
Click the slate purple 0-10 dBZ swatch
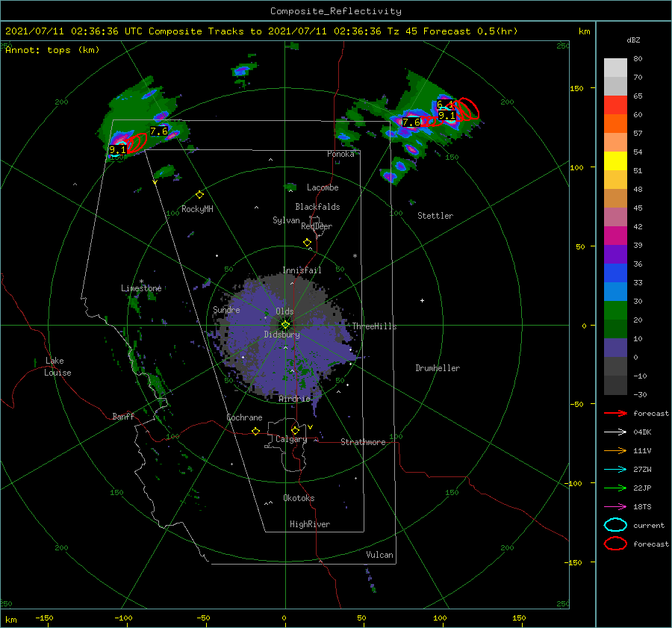coord(615,347)
